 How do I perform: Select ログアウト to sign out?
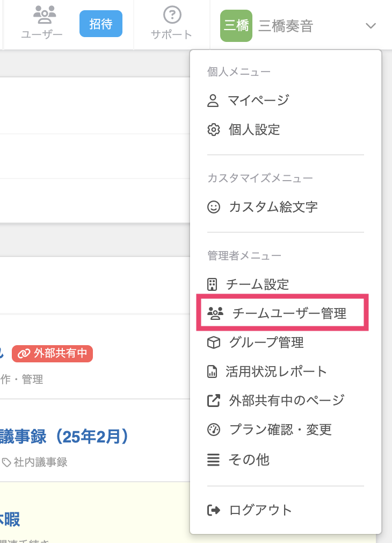(260, 510)
